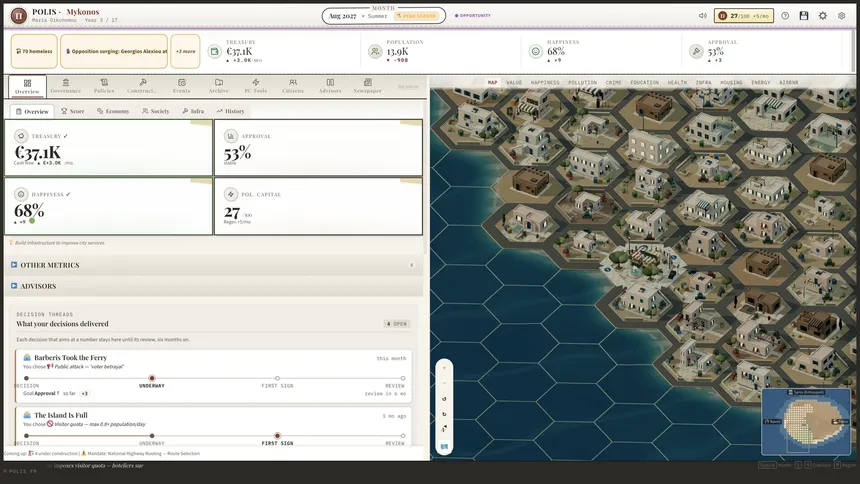
Task: Mute sound with the speaker icon
Action: tap(702, 16)
